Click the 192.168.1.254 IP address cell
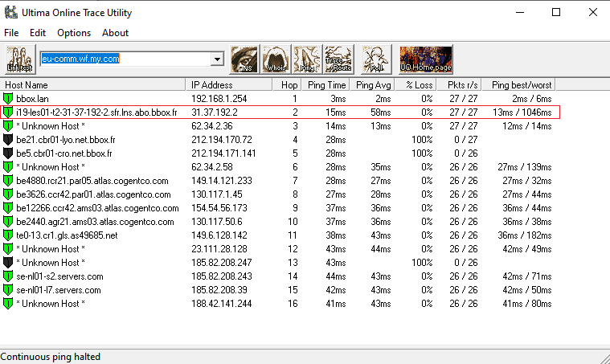Screen dimensions: 610x364 219,99
